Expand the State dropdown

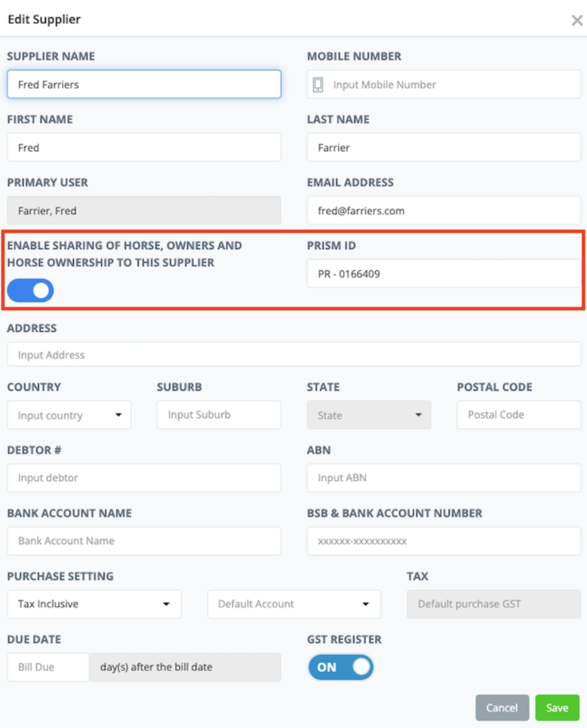click(x=369, y=415)
